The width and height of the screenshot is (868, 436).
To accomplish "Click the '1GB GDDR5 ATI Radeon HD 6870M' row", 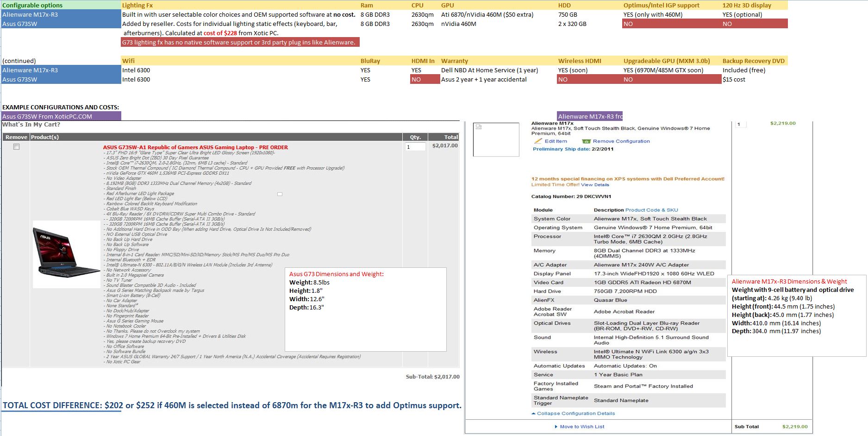I will click(628, 283).
